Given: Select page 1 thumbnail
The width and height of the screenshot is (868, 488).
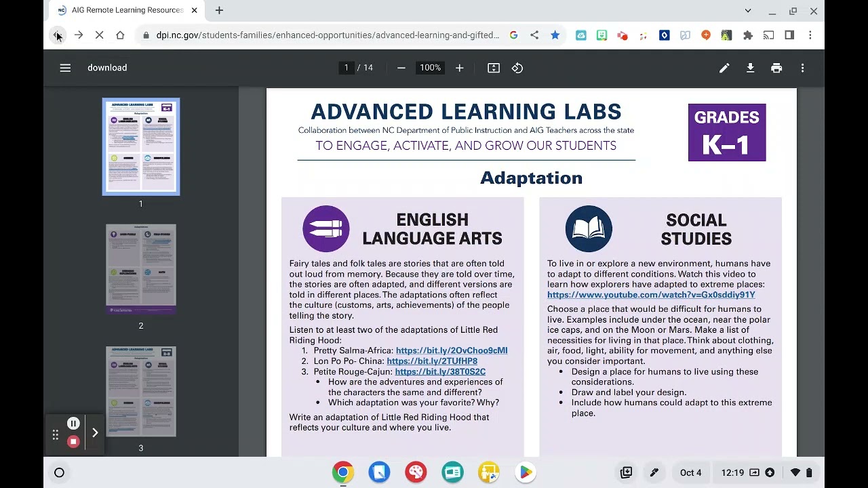Looking at the screenshot, I should click(141, 146).
